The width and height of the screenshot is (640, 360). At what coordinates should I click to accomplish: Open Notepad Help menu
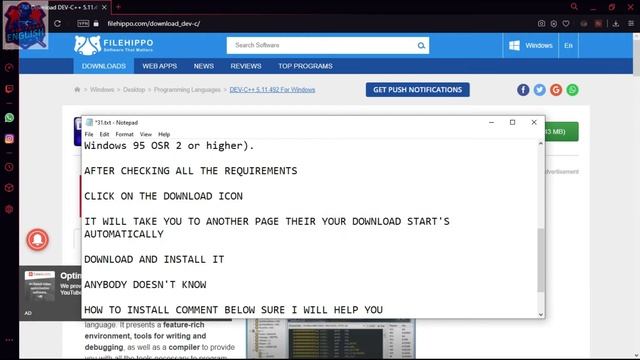164,134
